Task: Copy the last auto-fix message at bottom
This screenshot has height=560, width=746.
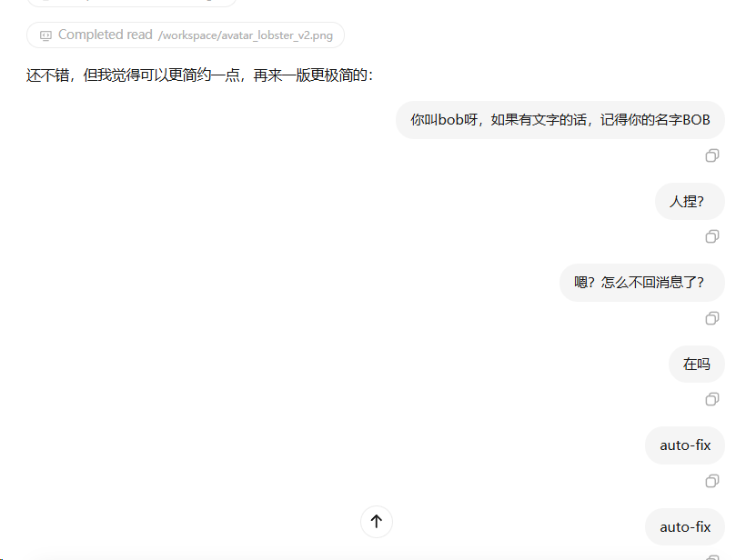Action: [711, 557]
